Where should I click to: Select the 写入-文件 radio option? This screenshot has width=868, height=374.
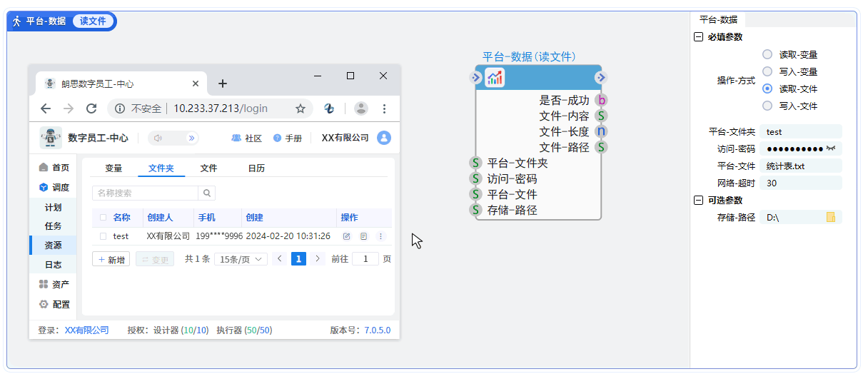[x=767, y=106]
